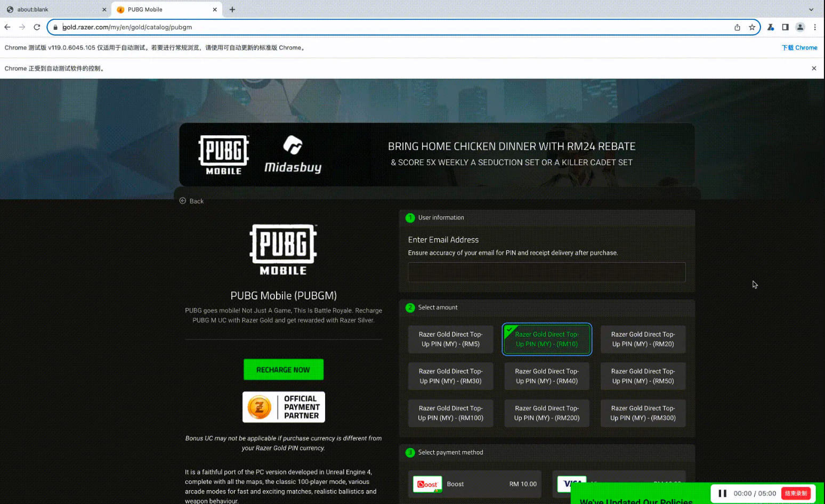Image resolution: width=825 pixels, height=504 pixels.
Task: Select the RM5 top-up PIN option
Action: [451, 339]
